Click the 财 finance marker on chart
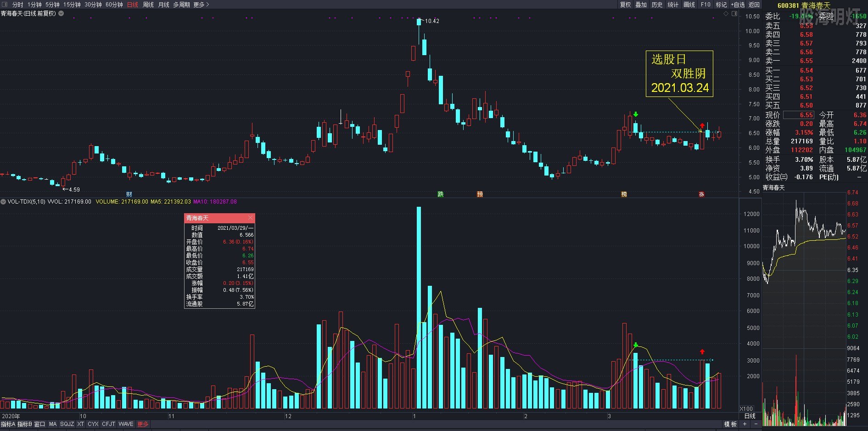Viewport: 868px width, 431px height. pos(129,194)
